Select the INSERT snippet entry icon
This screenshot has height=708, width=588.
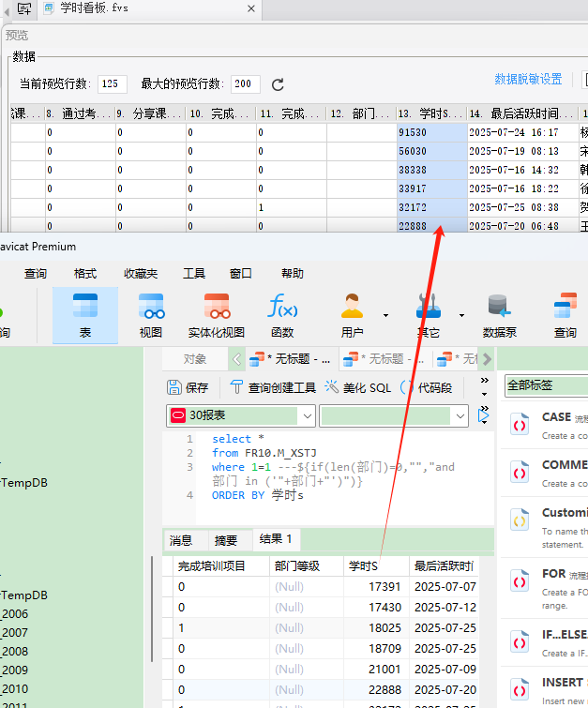(520, 690)
